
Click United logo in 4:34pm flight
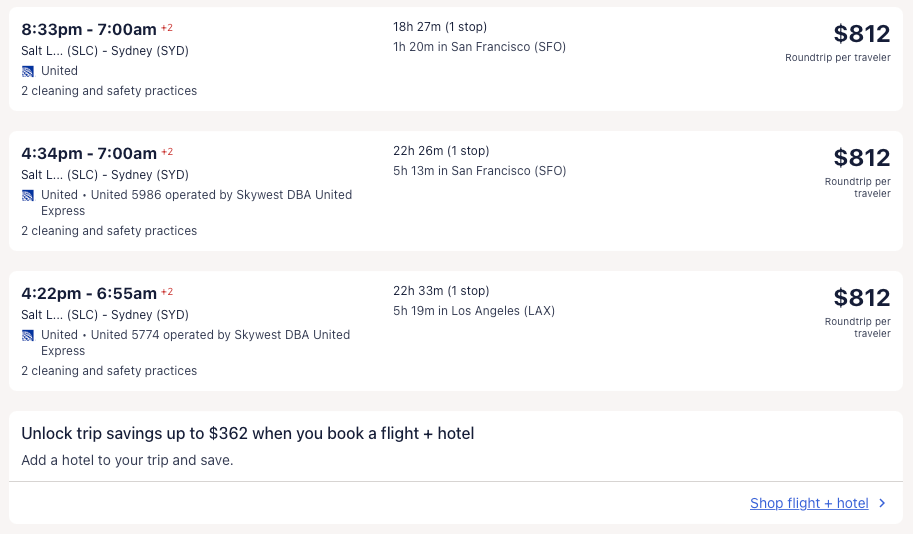tap(28, 195)
